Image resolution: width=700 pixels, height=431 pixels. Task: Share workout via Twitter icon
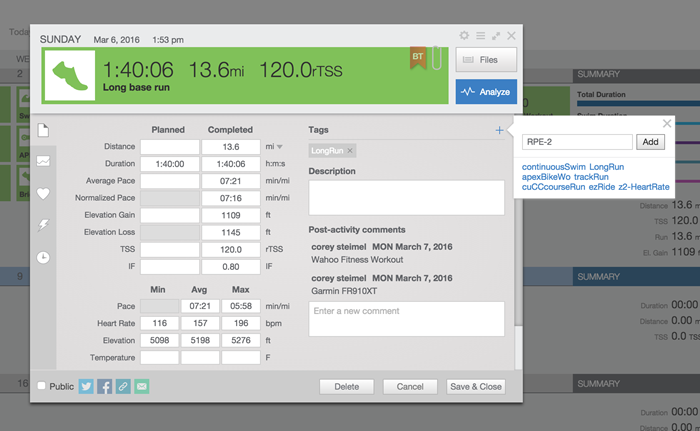[x=86, y=386]
